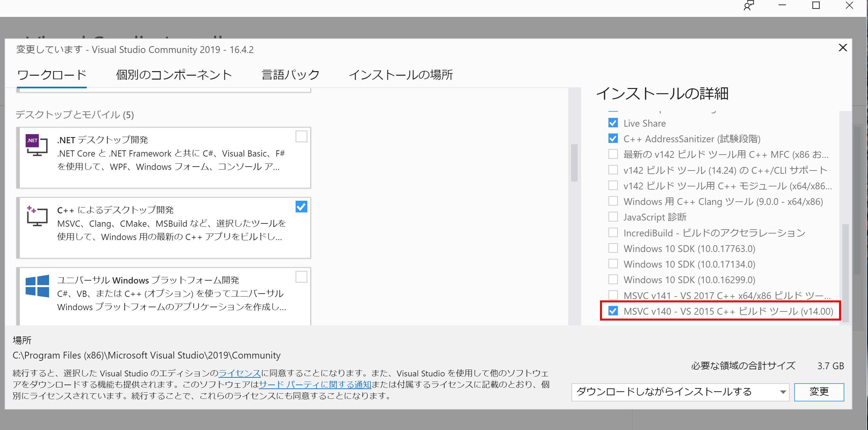Select the C++ によるデスクトップ開発 card title

115,210
